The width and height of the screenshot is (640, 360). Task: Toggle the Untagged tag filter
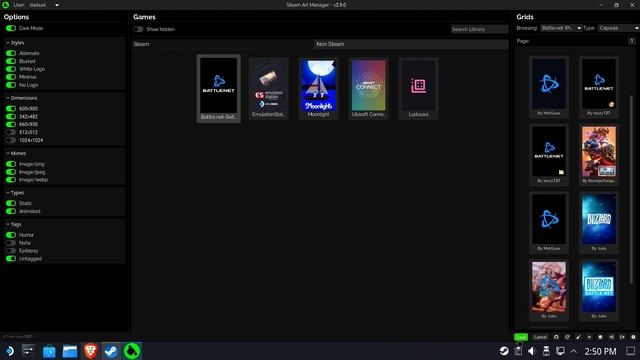11,258
